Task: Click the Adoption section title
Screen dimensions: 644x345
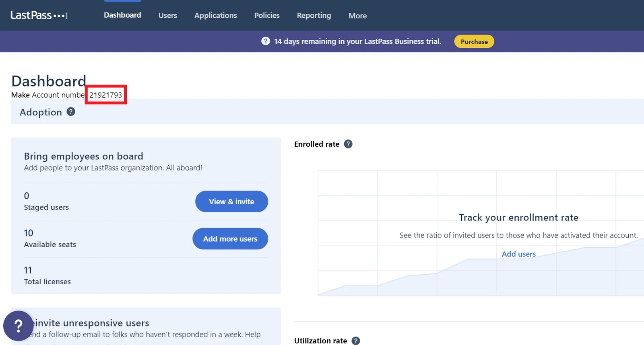Action: 41,112
